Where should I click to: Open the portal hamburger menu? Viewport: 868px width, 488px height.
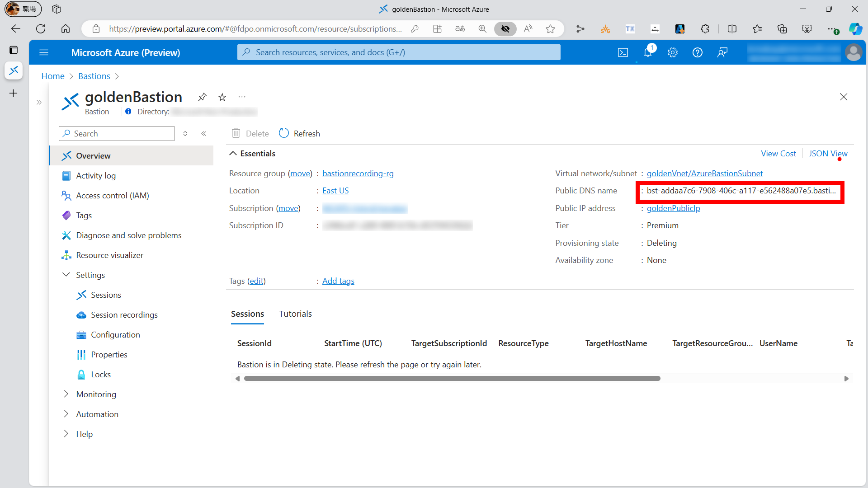[44, 52]
